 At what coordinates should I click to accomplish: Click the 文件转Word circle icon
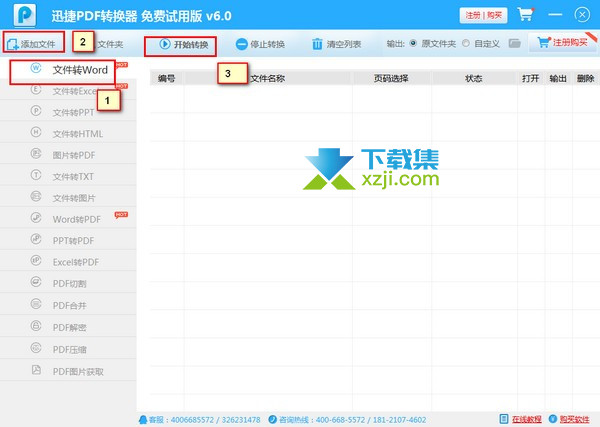click(x=36, y=68)
